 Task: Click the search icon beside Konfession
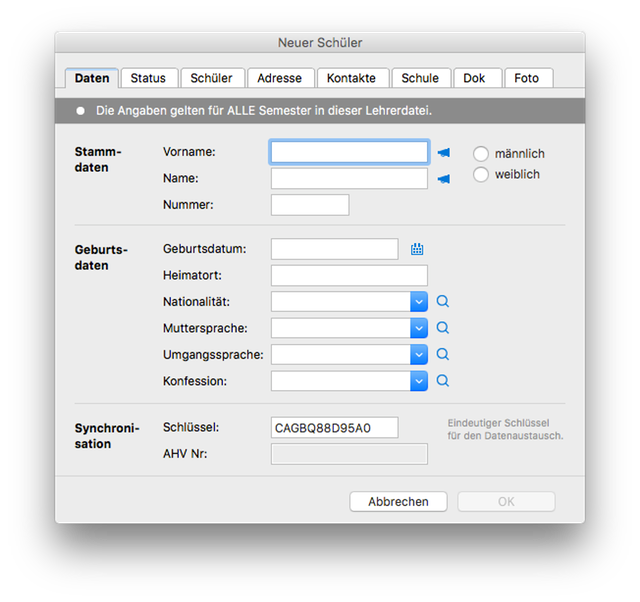pyautogui.click(x=443, y=381)
